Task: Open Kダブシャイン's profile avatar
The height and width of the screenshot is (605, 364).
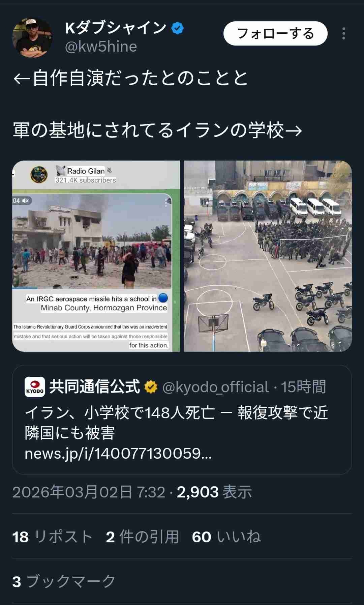Action: [x=32, y=38]
